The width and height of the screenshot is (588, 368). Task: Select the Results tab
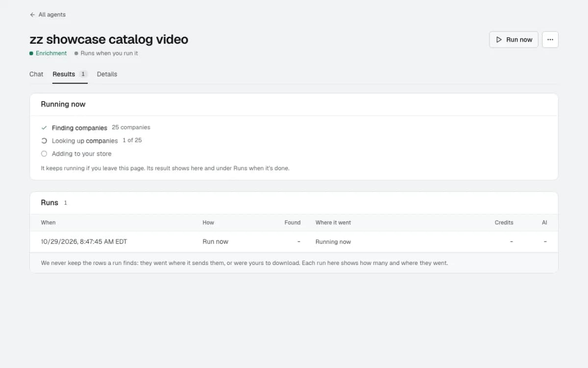[x=70, y=74]
